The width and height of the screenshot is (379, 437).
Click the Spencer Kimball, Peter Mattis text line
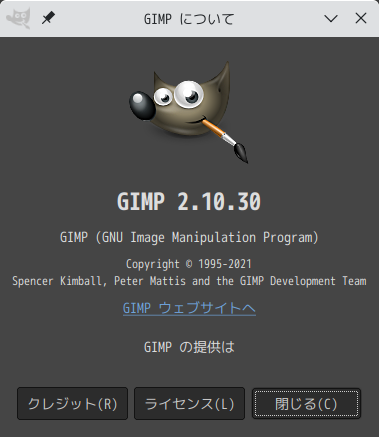[189, 281]
